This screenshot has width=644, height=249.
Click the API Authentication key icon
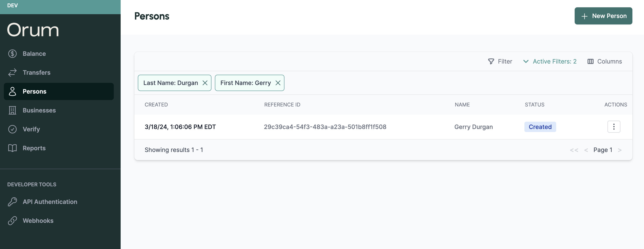click(12, 202)
